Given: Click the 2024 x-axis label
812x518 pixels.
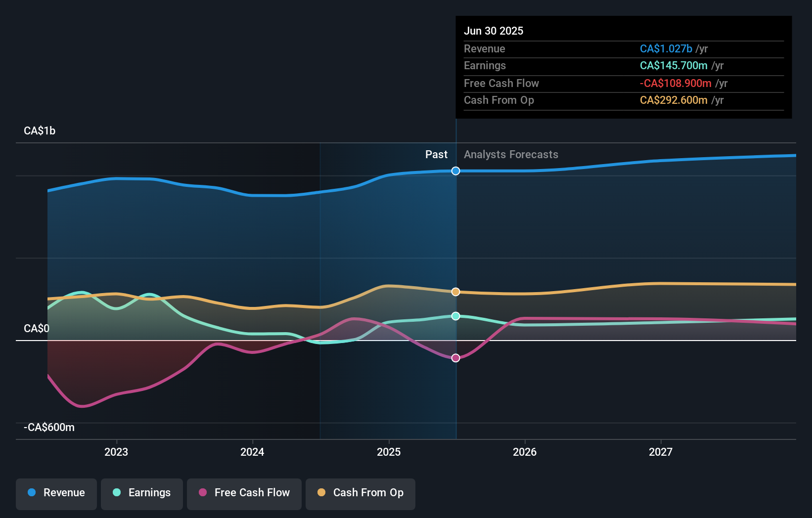Looking at the screenshot, I should coord(252,452).
